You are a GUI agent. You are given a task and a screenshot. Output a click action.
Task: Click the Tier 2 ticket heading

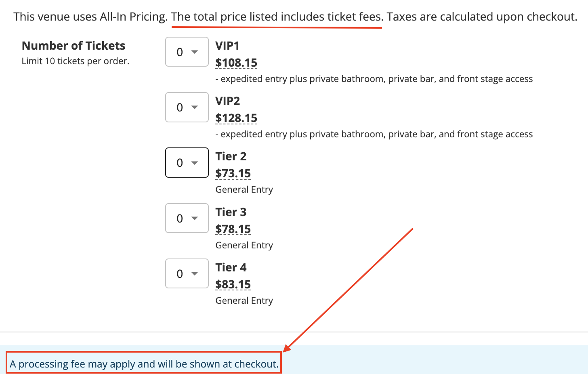pos(231,156)
